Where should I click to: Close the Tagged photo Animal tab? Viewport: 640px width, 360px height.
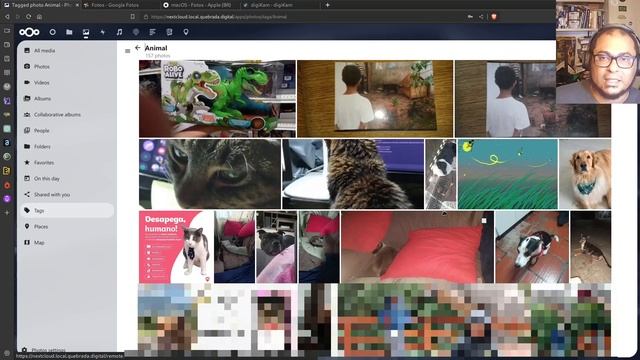[77, 5]
